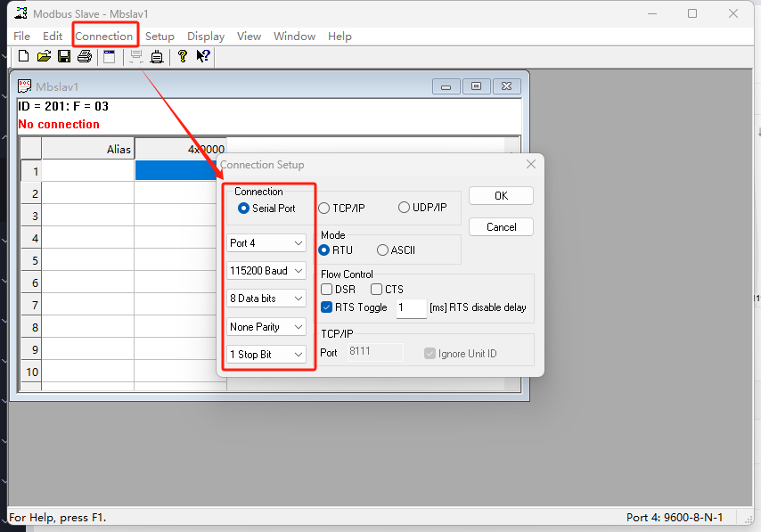Click the New document toolbar icon

point(23,57)
